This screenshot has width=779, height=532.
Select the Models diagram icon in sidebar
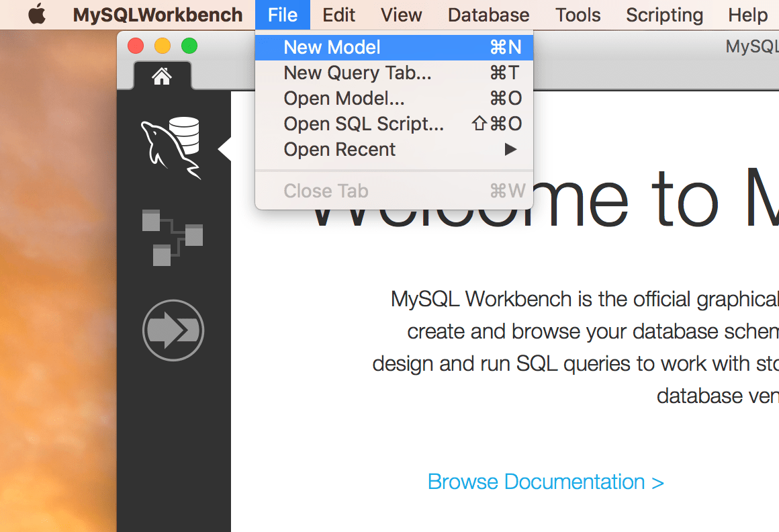pos(173,237)
